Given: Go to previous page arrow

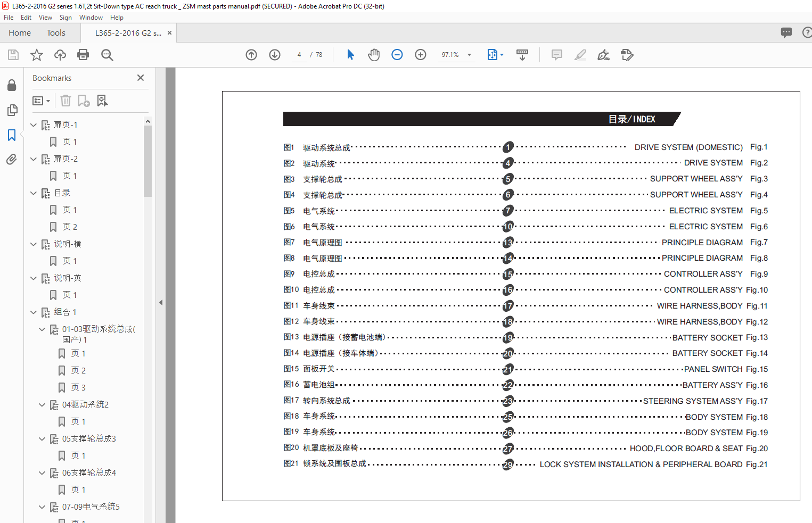Looking at the screenshot, I should [x=251, y=55].
